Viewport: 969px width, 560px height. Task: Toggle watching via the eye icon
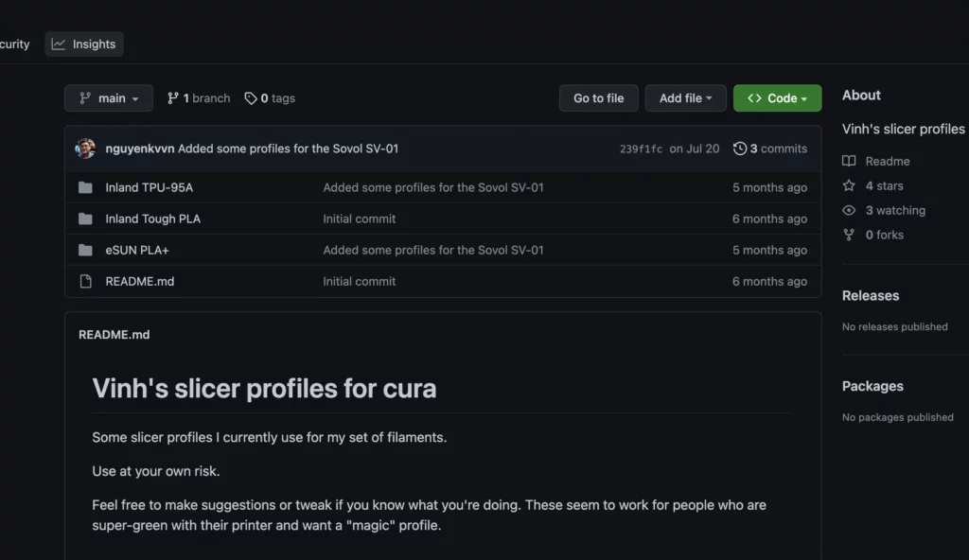[x=850, y=210]
